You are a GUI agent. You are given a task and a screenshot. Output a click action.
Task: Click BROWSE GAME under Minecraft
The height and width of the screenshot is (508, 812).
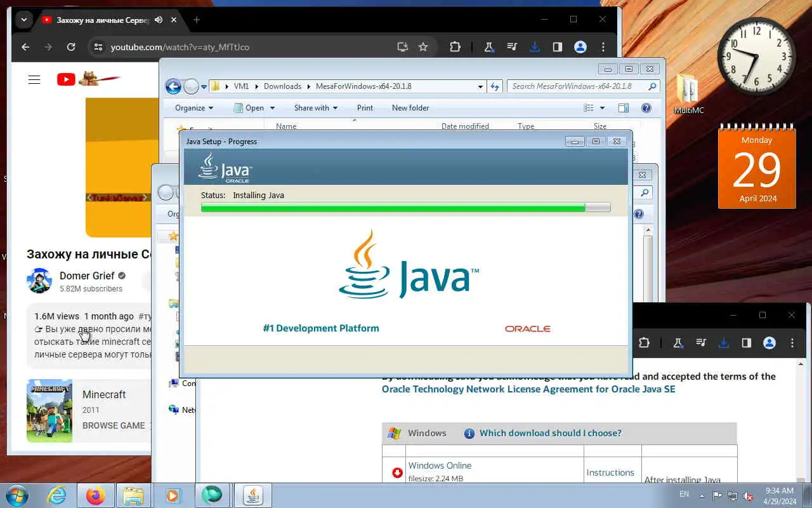pyautogui.click(x=114, y=425)
